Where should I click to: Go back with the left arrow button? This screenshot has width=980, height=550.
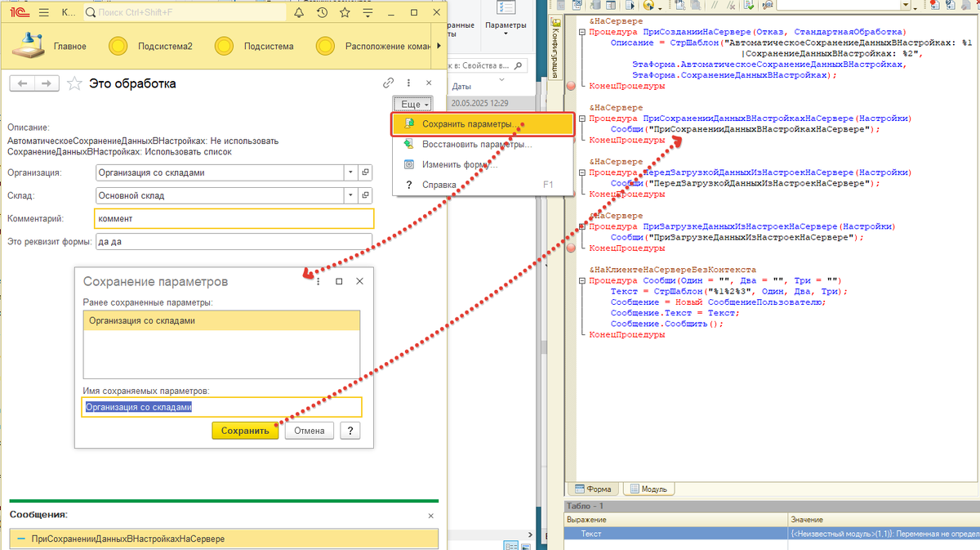[x=24, y=83]
